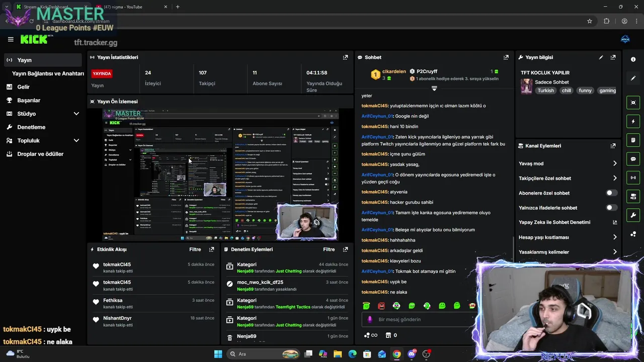Viewport: 644px width, 362px height.
Task: Click the stream preview thumbnail
Action: 220,174
